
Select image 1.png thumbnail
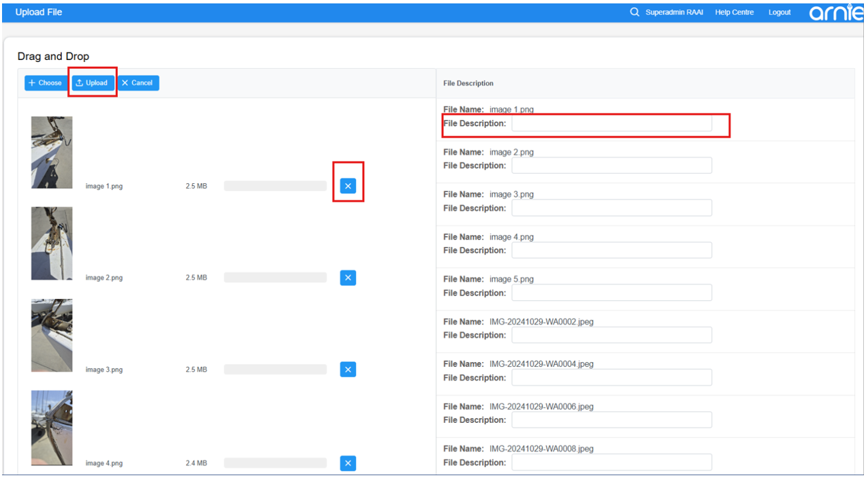click(52, 153)
